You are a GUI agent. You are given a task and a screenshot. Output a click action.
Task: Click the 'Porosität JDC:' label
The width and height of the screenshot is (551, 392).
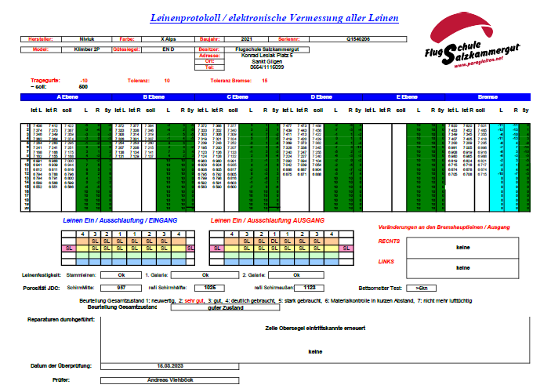coord(42,288)
